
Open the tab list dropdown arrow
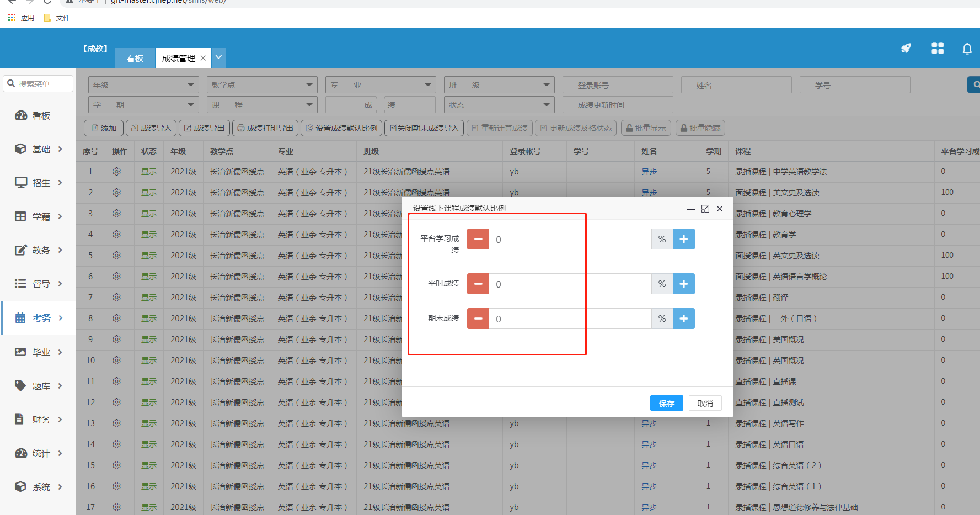pos(219,57)
